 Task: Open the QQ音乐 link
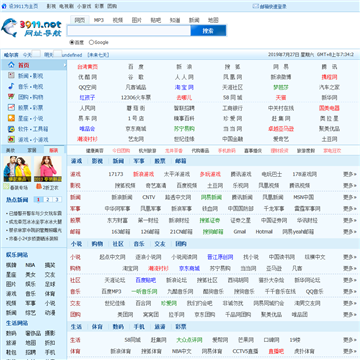[x=315, y=292]
